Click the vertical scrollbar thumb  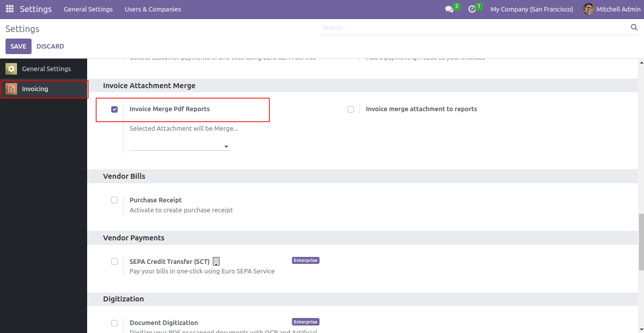(641, 242)
